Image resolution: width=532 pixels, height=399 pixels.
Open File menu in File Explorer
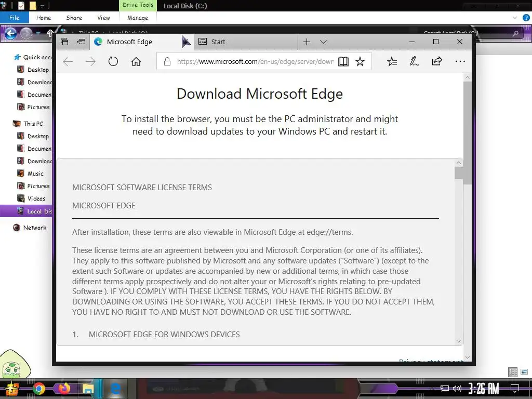[14, 18]
